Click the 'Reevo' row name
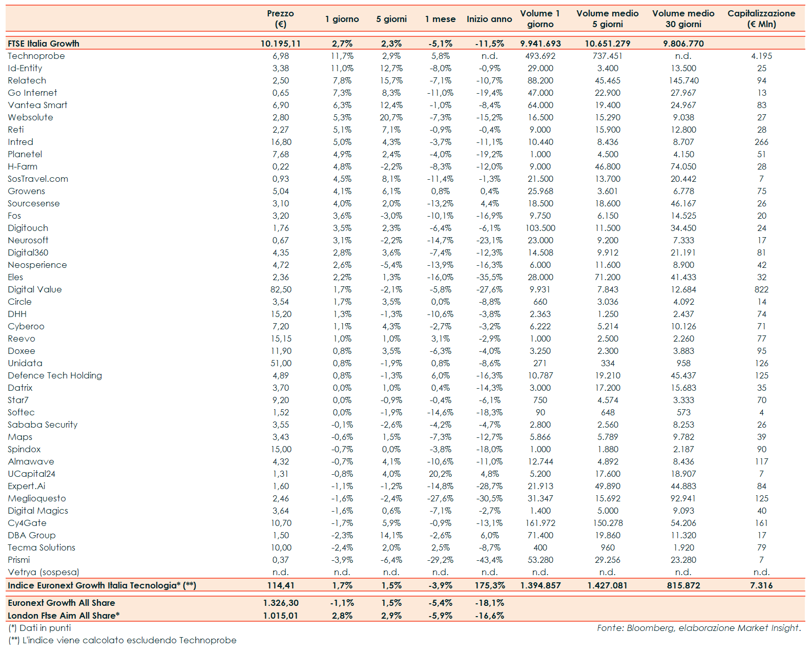This screenshot has width=812, height=654. point(22,339)
